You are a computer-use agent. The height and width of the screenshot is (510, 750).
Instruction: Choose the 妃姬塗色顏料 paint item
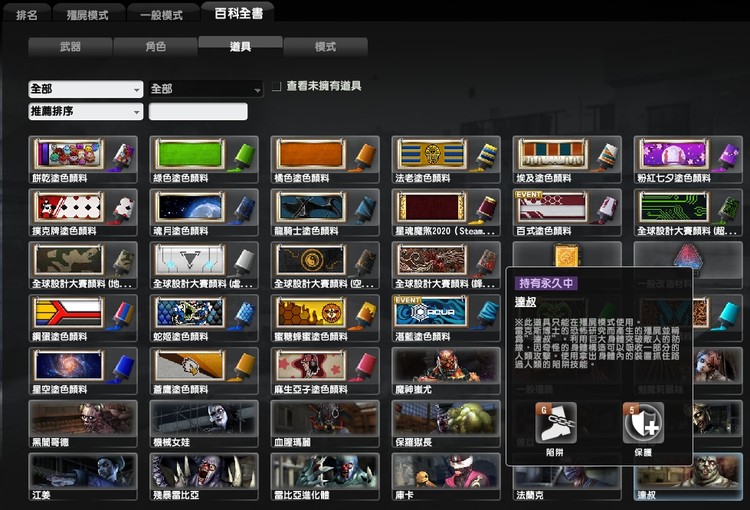pyautogui.click(x=204, y=318)
